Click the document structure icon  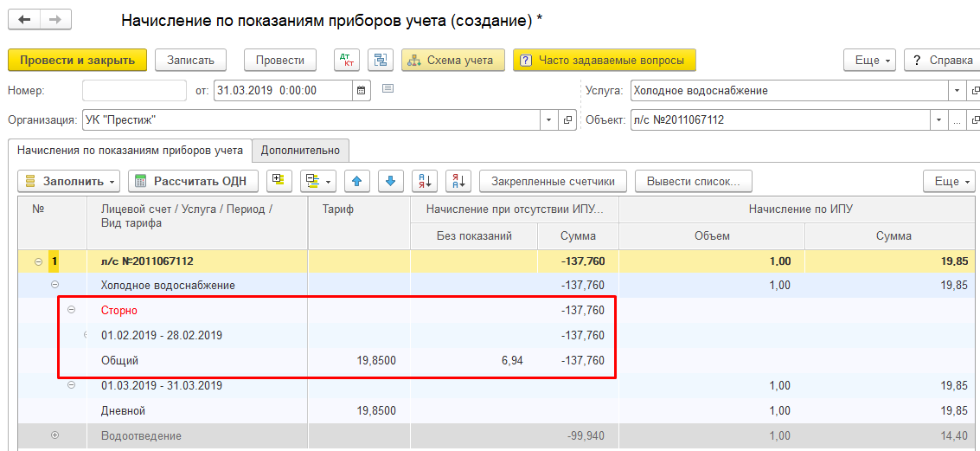[x=380, y=60]
